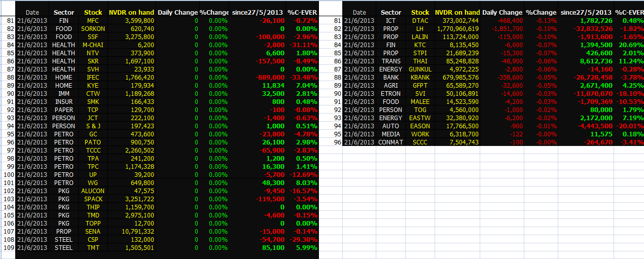644x259 pixels.
Task: Click the DTAC stock cell
Action: tap(420, 21)
